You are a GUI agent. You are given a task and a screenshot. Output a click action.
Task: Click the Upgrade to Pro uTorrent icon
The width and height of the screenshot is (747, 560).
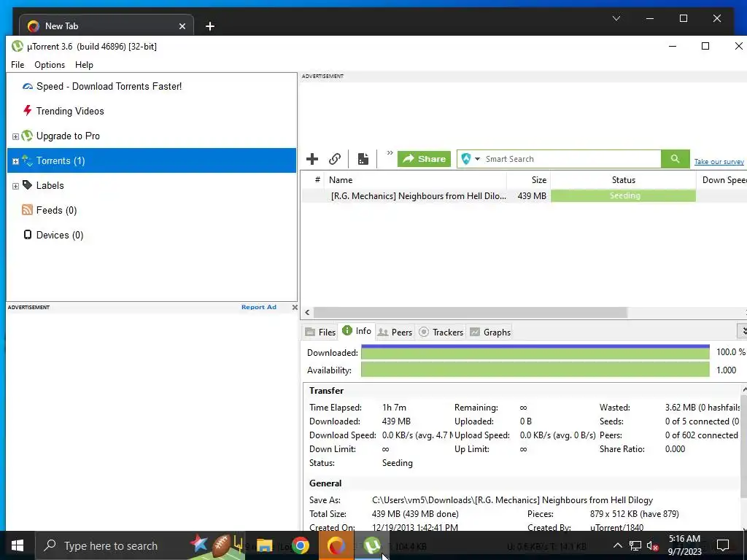click(27, 136)
